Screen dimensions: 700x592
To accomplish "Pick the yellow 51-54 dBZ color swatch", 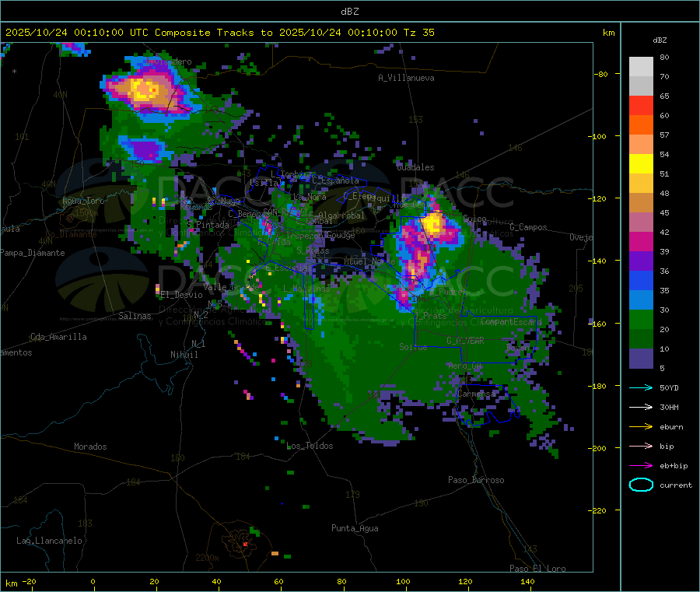I will click(641, 164).
